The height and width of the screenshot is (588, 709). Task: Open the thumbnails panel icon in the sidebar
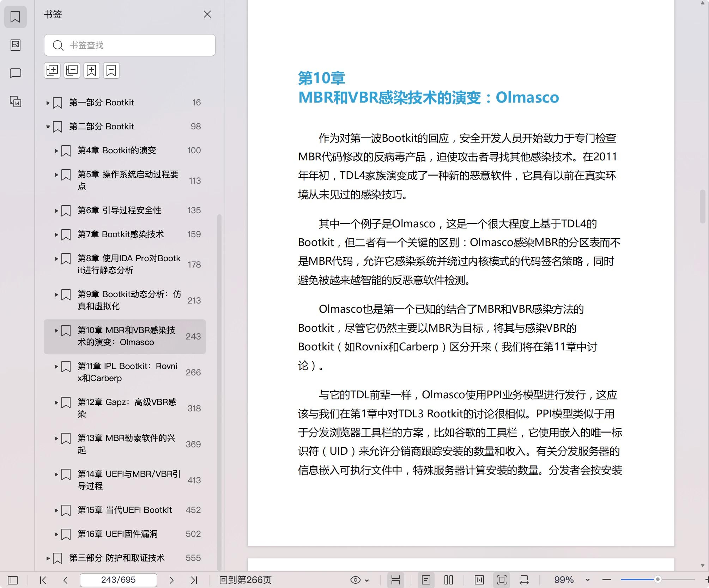pyautogui.click(x=15, y=45)
